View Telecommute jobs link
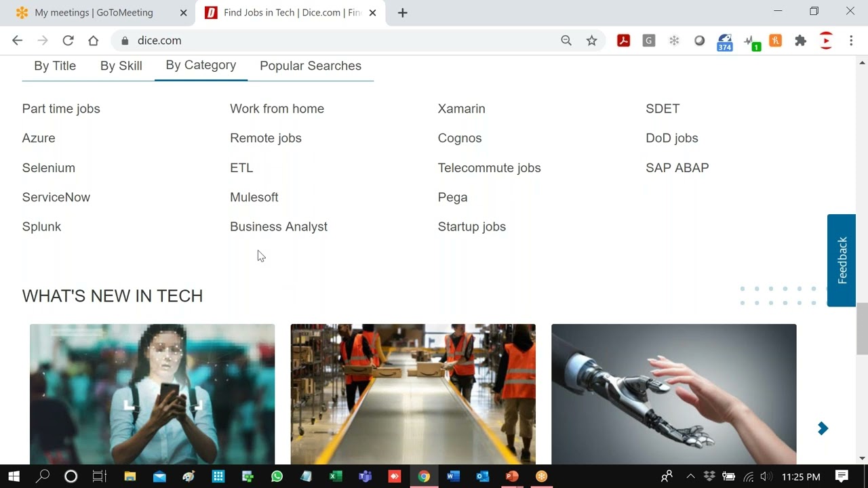Image resolution: width=868 pixels, height=488 pixels. (x=490, y=168)
